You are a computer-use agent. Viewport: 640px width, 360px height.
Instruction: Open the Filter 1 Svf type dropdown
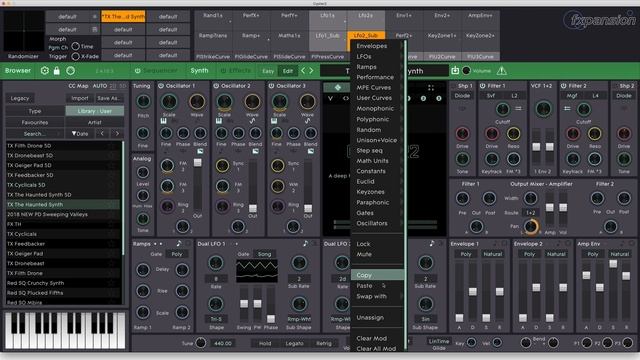491,96
